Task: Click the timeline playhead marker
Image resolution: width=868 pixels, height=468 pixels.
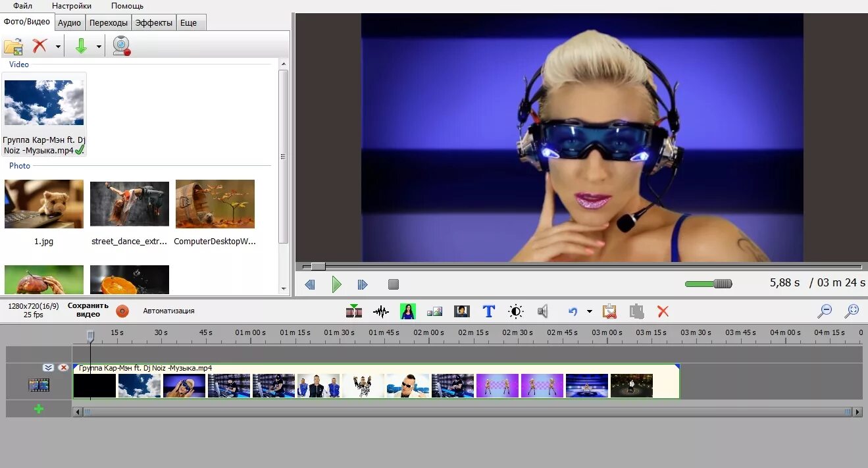Action: pyautogui.click(x=91, y=336)
